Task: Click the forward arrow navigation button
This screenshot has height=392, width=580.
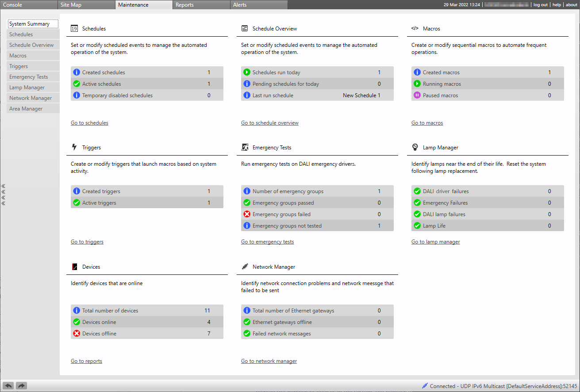Action: click(x=22, y=385)
